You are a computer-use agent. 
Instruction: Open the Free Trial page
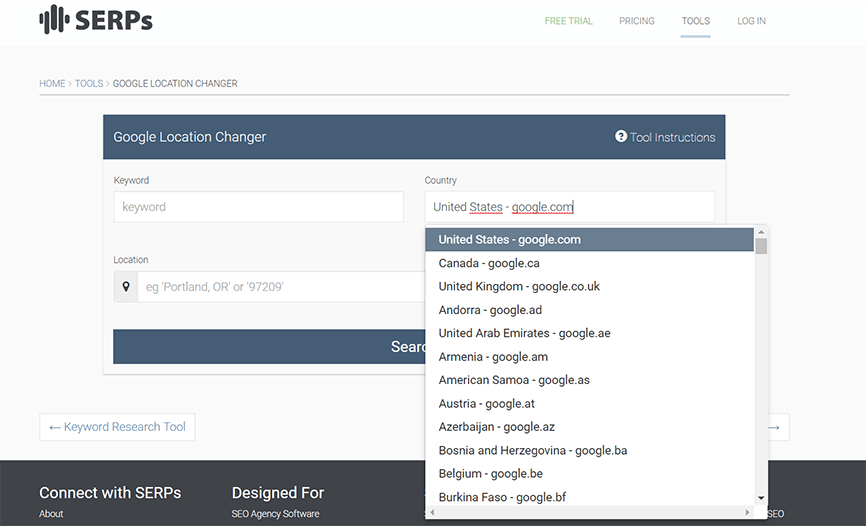[568, 21]
